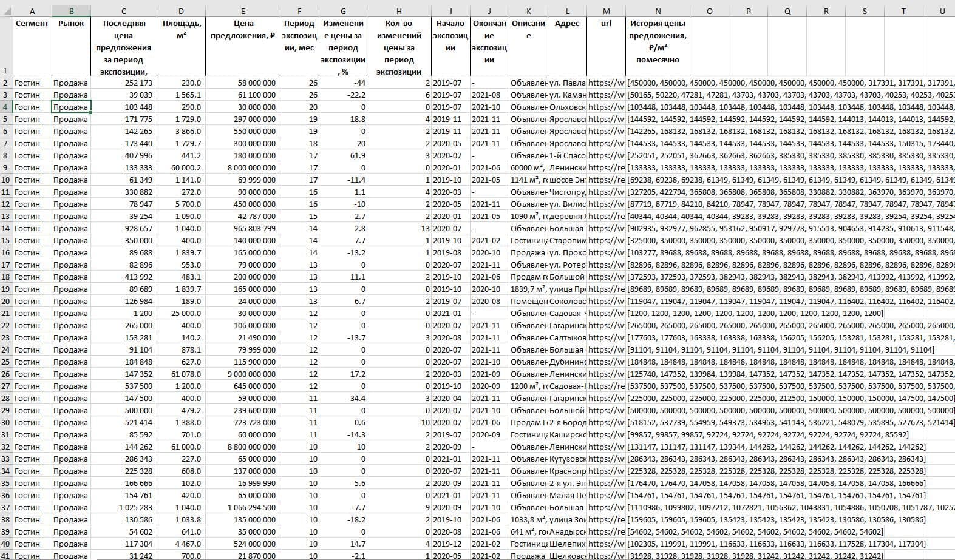Click the 'url' header cell
This screenshot has height=560, width=955.
point(606,46)
